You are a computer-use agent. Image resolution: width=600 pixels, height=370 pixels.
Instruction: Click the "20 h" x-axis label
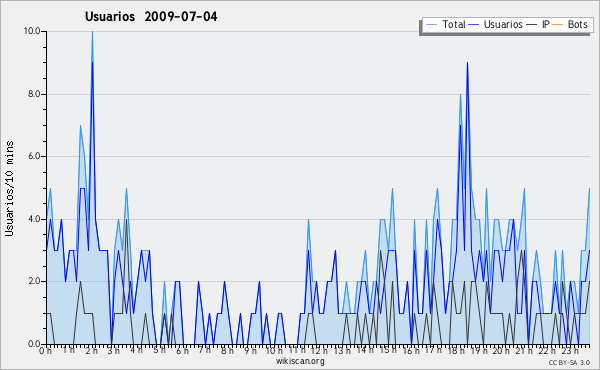pos(501,350)
